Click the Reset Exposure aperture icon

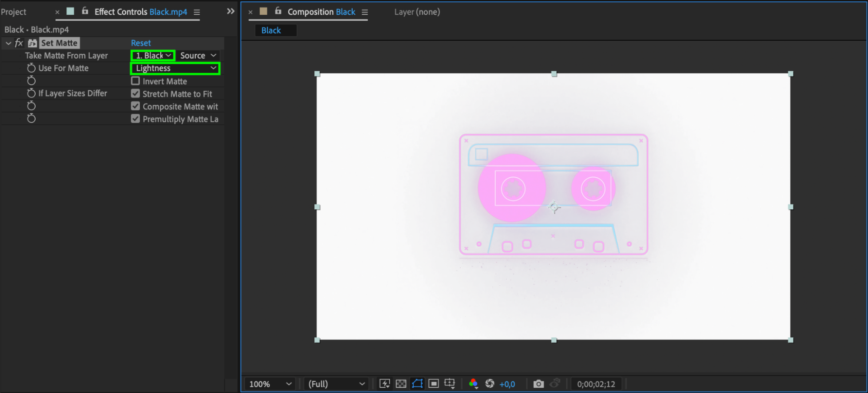(x=490, y=383)
